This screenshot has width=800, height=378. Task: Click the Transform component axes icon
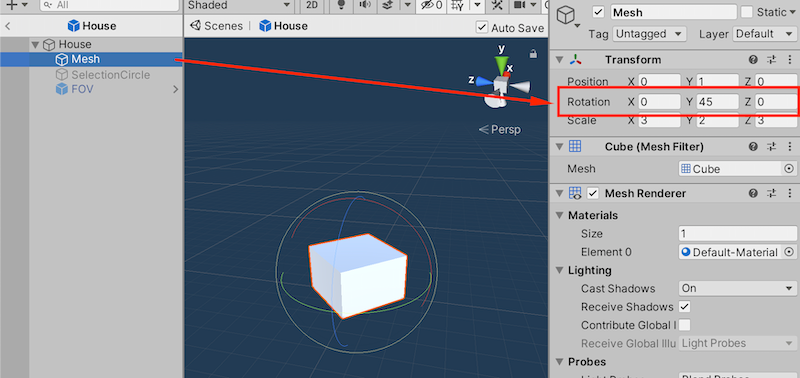pyautogui.click(x=576, y=60)
